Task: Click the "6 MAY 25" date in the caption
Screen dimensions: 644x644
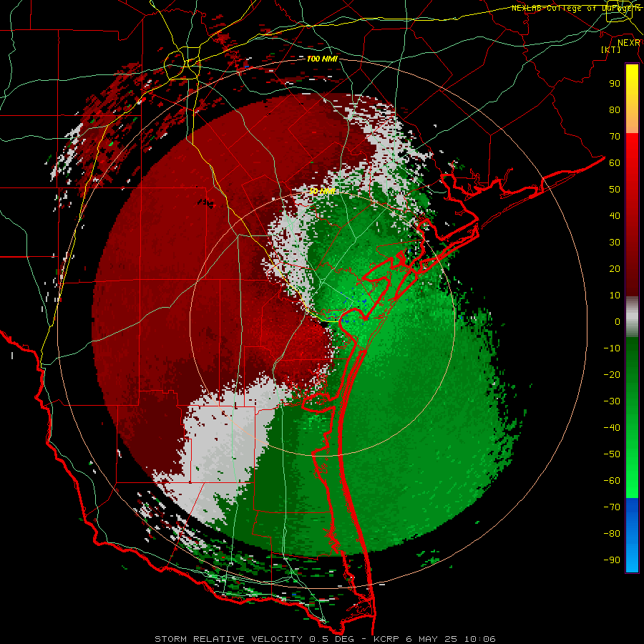Action: pos(432,639)
